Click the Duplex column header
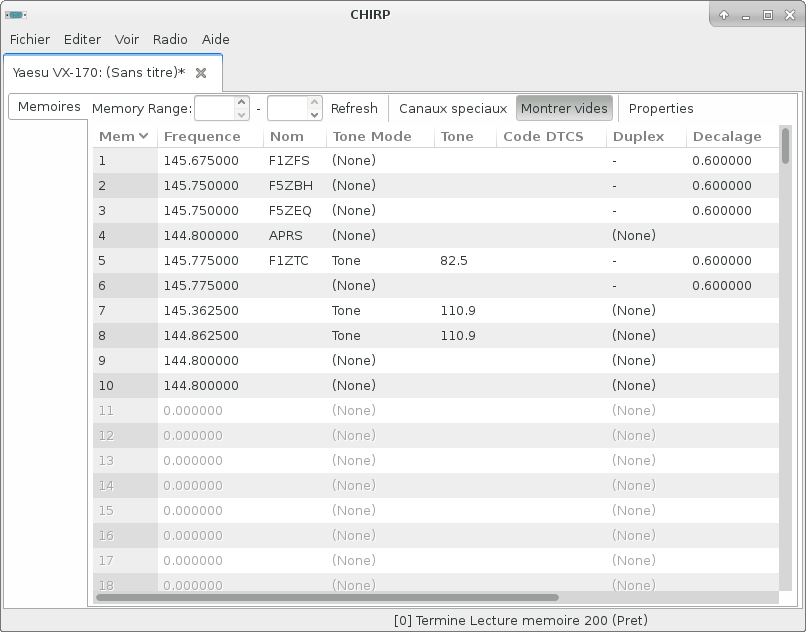The width and height of the screenshot is (806, 632). [x=647, y=136]
